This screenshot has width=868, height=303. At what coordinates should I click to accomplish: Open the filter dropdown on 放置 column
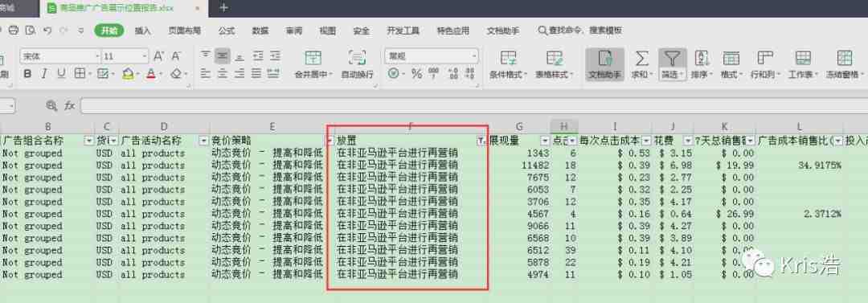[x=481, y=141]
